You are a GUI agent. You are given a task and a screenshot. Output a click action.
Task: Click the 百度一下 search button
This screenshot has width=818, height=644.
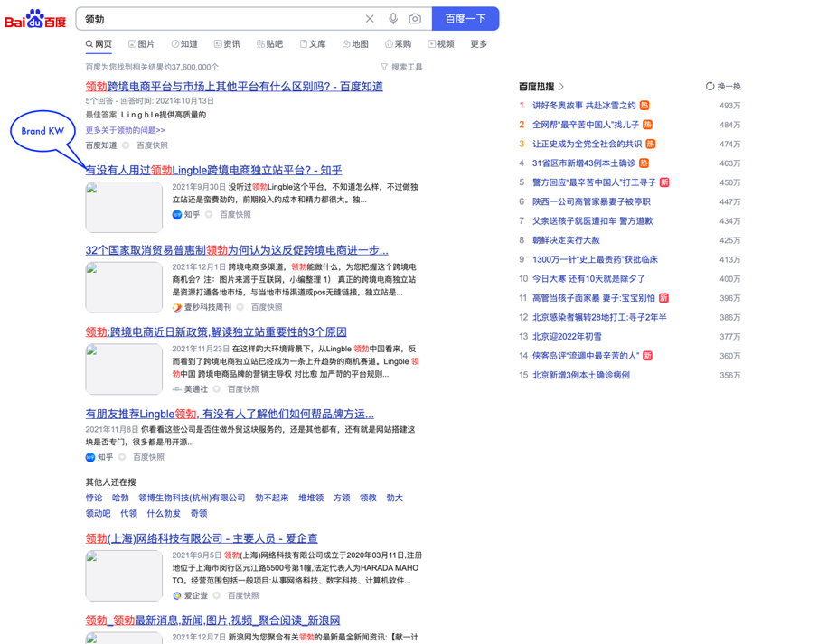tap(465, 19)
